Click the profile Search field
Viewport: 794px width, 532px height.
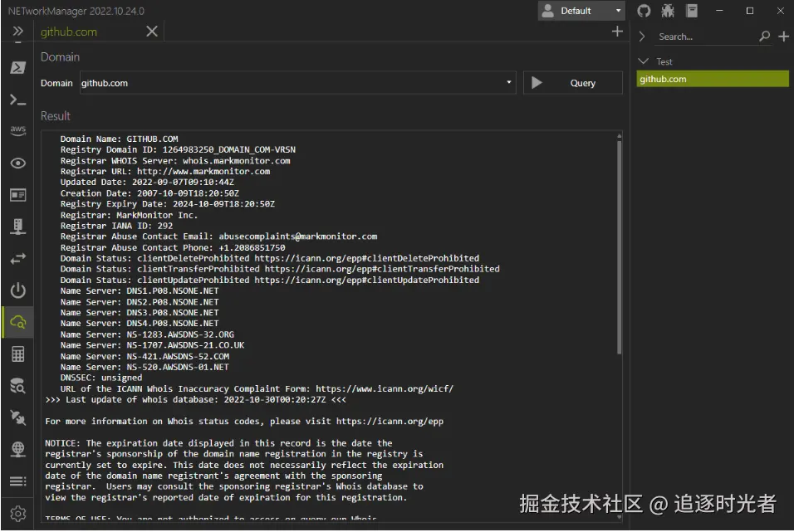click(707, 37)
